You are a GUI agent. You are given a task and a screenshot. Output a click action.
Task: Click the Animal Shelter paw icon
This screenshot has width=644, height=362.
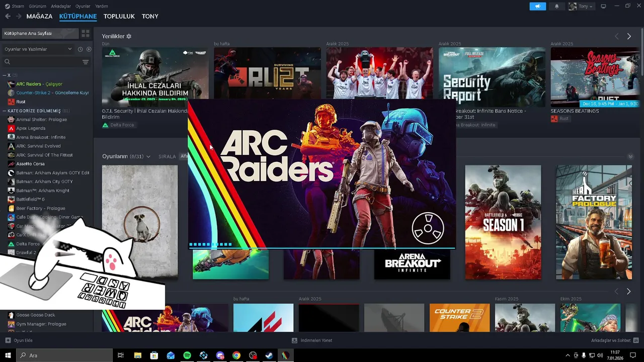click(x=11, y=120)
